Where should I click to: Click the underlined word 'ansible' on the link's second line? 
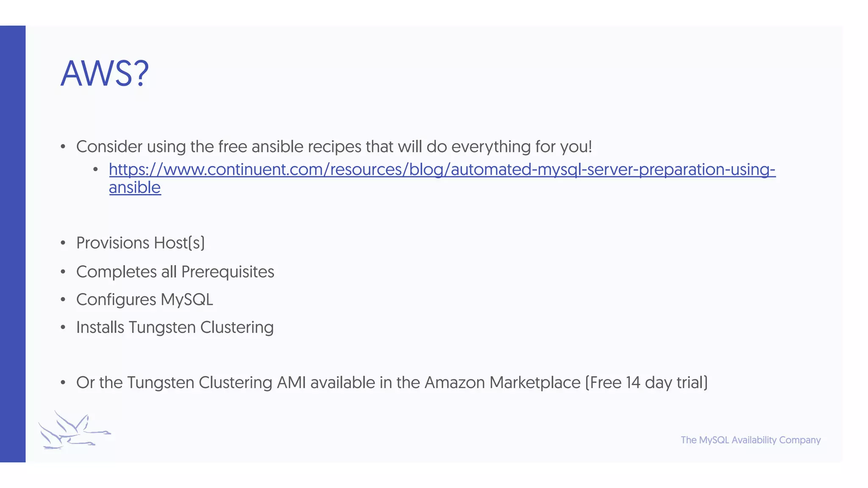[x=135, y=188]
